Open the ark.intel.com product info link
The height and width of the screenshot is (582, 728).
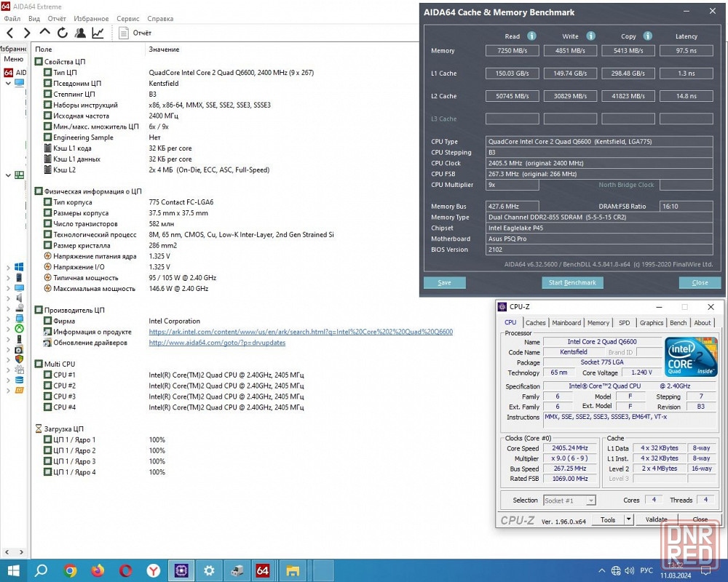[x=301, y=332]
